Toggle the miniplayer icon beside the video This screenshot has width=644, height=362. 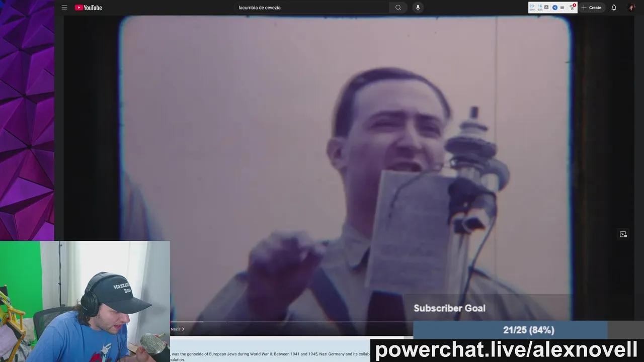point(623,234)
